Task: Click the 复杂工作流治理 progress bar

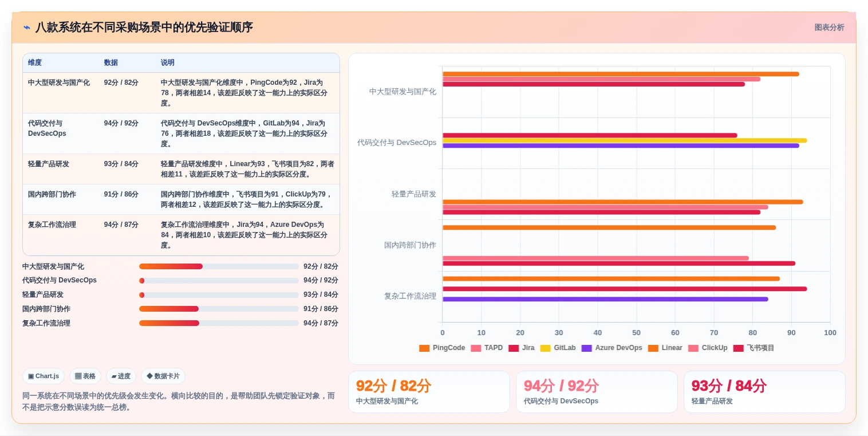Action: [x=219, y=323]
